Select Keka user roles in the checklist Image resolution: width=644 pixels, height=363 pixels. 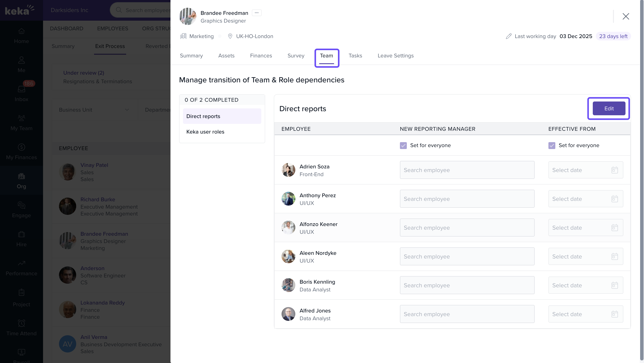[205, 132]
